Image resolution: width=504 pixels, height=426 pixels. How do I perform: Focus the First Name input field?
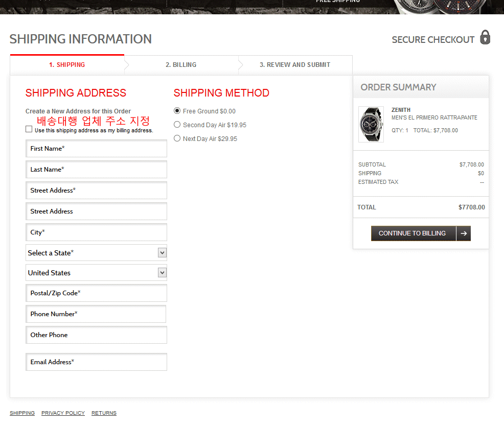tap(96, 149)
